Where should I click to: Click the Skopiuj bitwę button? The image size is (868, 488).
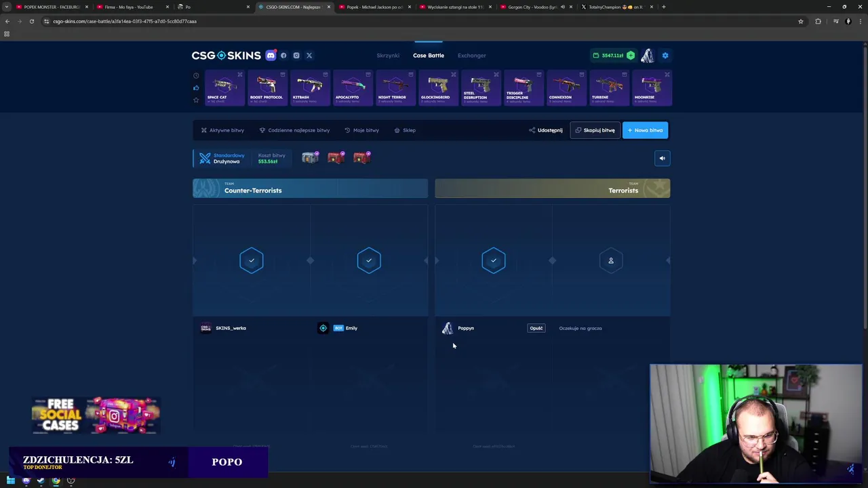(595, 130)
